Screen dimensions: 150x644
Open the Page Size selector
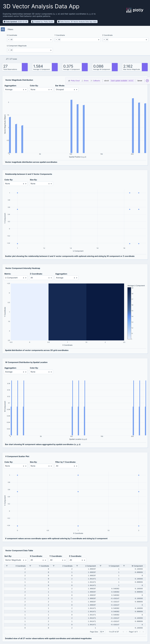pos(102,632)
